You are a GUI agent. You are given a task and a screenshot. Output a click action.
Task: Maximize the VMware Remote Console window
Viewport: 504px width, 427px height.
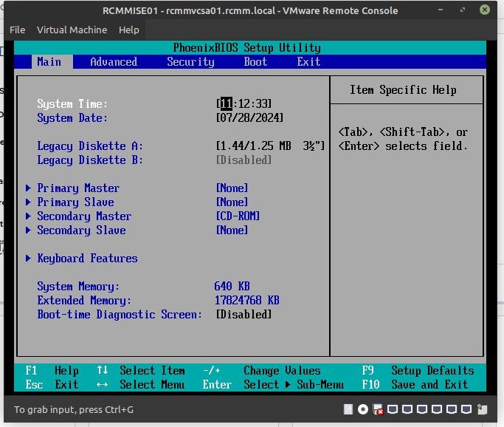pos(463,10)
